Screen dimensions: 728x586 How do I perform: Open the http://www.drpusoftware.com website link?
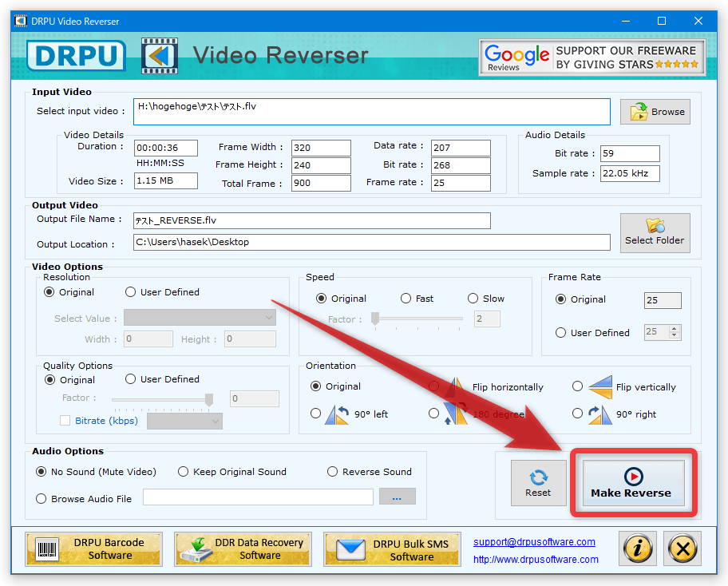[x=536, y=560]
